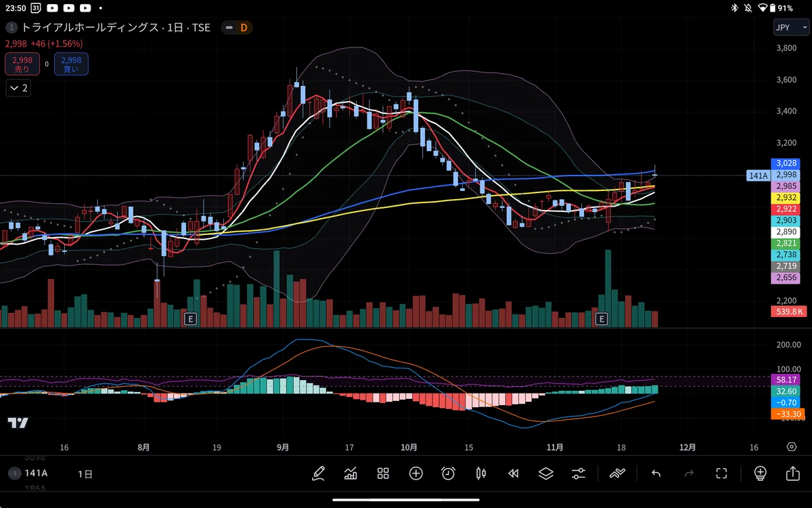The width and height of the screenshot is (812, 508).
Task: Enter fullscreen mode with the bracket icon
Action: click(721, 473)
